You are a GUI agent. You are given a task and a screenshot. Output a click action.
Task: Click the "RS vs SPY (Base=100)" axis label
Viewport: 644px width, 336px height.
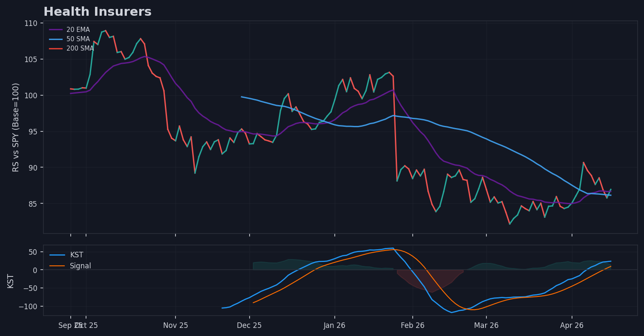point(16,127)
